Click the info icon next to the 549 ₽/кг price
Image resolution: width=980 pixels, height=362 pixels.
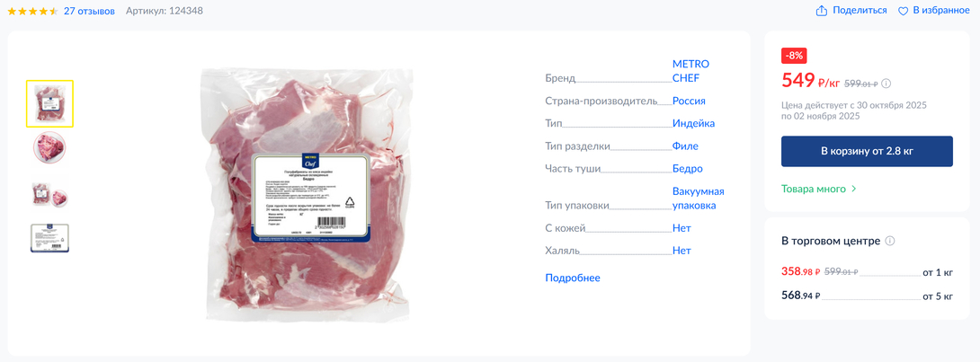pyautogui.click(x=886, y=84)
